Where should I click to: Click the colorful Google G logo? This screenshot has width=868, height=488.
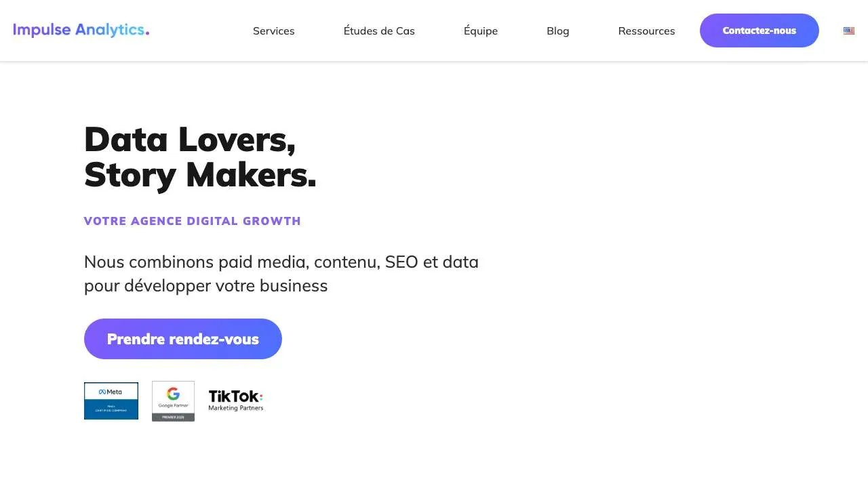173,394
